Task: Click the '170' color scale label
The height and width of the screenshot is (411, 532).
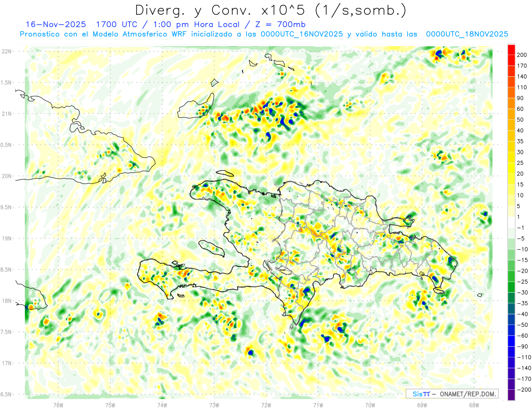Action: click(x=522, y=66)
